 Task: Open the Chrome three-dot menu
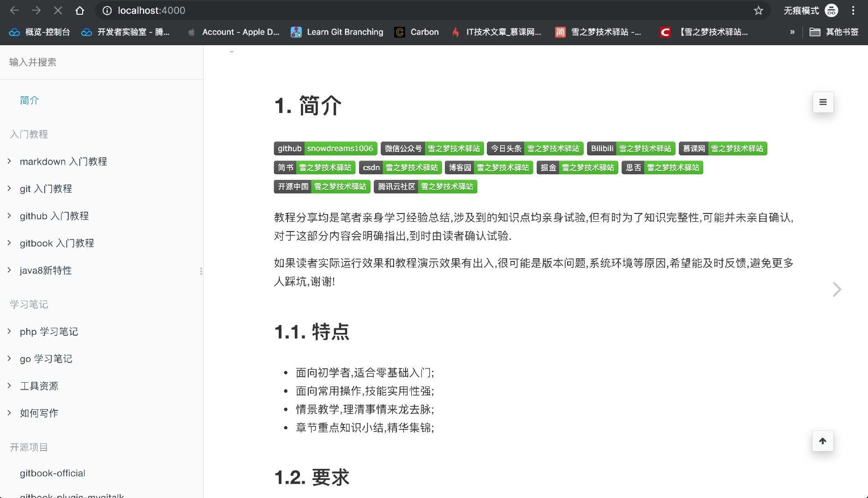853,10
